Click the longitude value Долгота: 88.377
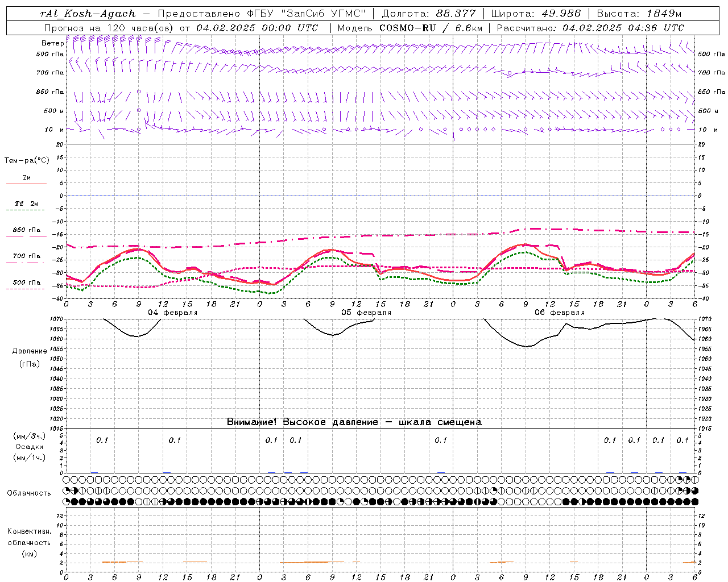The width and height of the screenshot is (728, 582). point(428,14)
